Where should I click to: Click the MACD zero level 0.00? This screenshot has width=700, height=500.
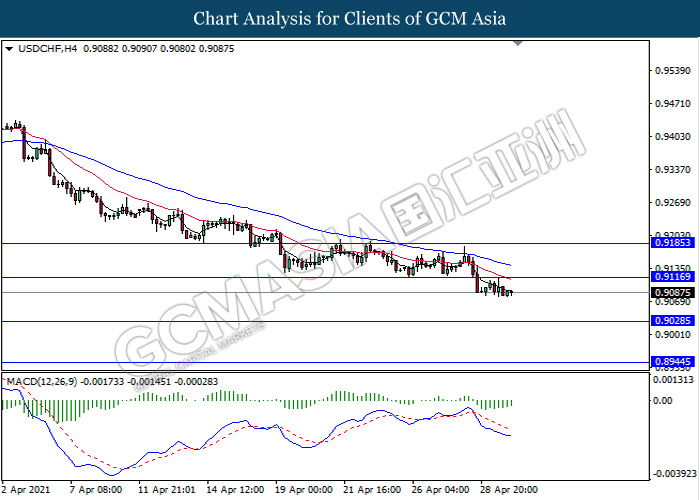[662, 401]
